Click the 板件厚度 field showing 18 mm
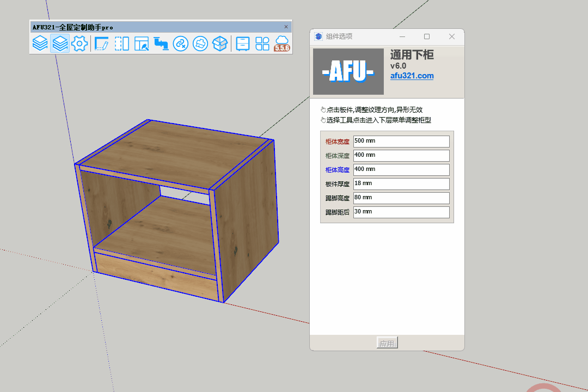The image size is (588, 392). (x=401, y=183)
